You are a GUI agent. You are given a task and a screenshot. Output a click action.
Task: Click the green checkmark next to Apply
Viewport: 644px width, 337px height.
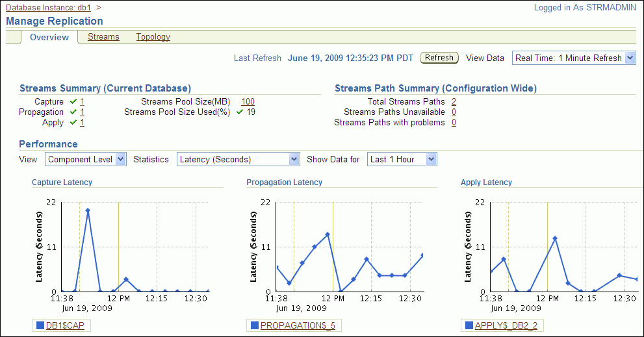coord(73,123)
